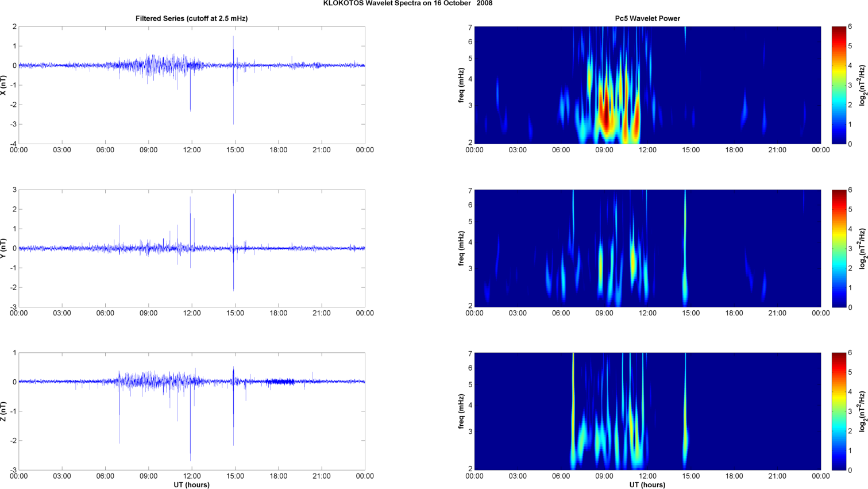Screen dimensions: 868x489
Task: Click the 09:00 tick under Y series plot
Action: click(149, 313)
